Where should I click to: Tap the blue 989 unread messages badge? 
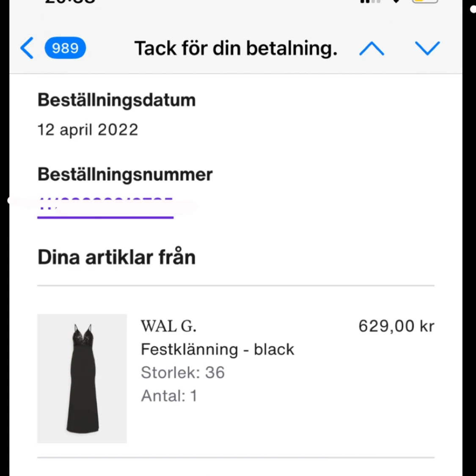tap(65, 48)
